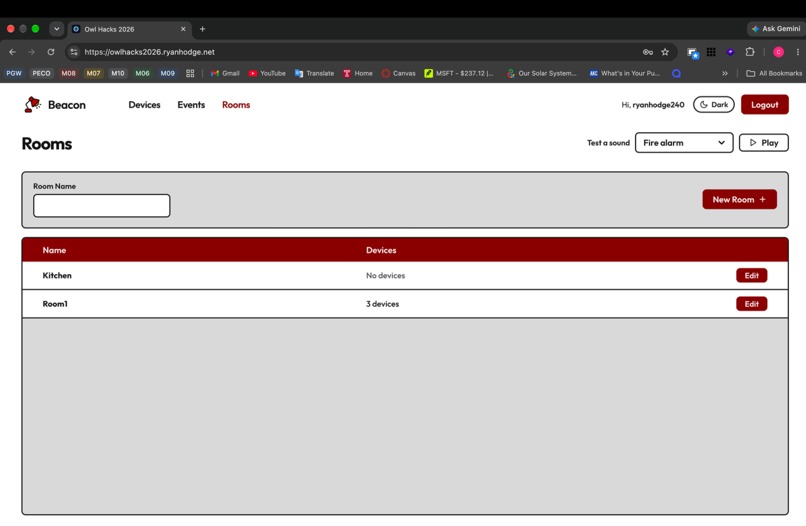Click the New Room + button
Screen dimensions: 806x526
pos(739,199)
